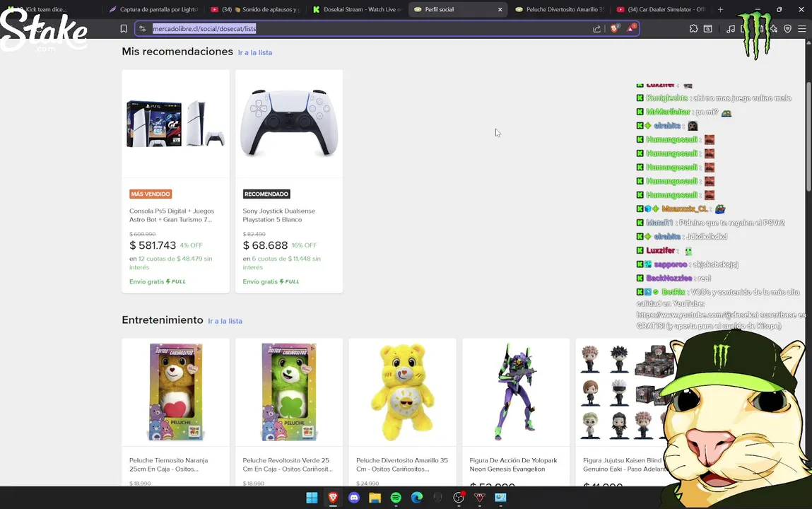The width and height of the screenshot is (812, 509).
Task: Open a new browser tab with plus
Action: click(720, 9)
